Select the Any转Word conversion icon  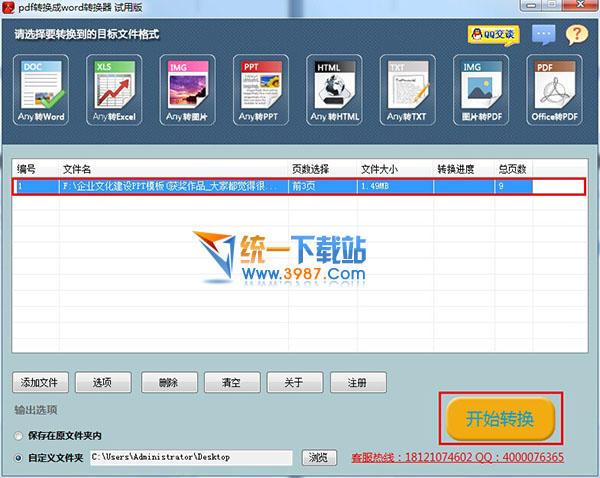point(40,88)
